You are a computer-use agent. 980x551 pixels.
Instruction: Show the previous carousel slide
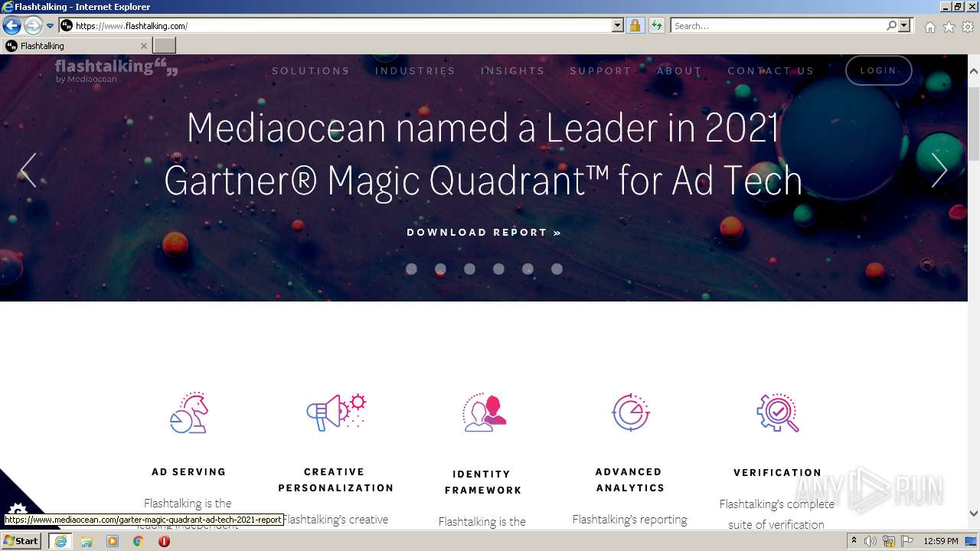(x=28, y=170)
